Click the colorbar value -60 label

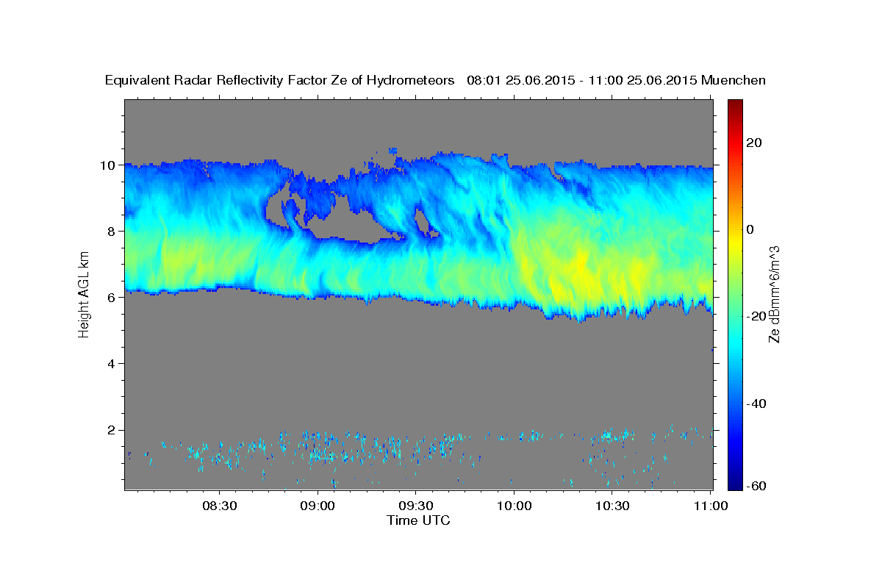coord(756,485)
